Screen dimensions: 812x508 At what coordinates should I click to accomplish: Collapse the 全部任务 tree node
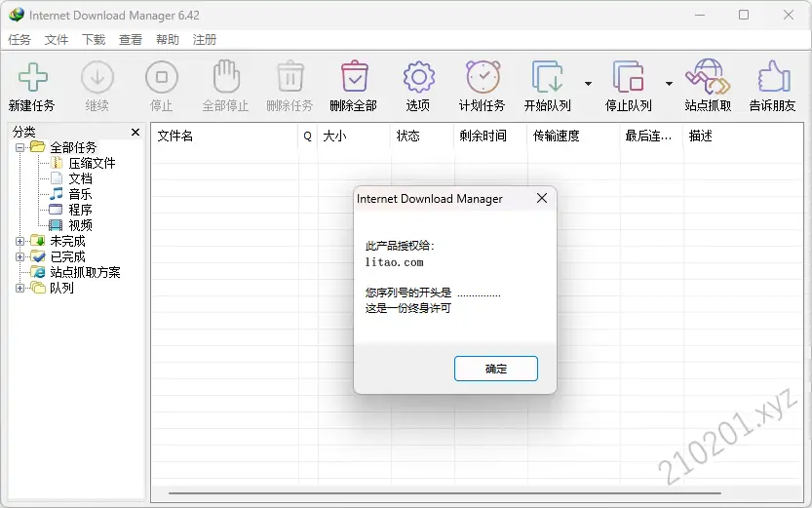click(19, 147)
